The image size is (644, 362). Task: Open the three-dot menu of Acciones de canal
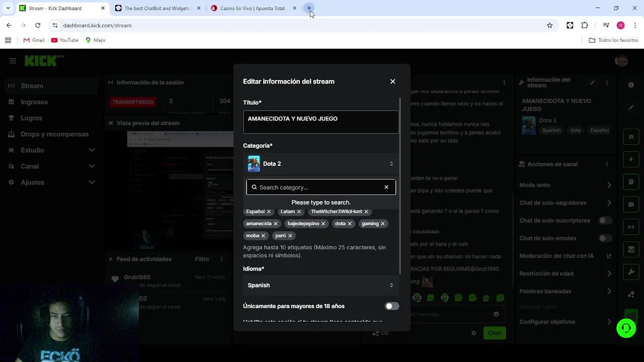point(607,164)
